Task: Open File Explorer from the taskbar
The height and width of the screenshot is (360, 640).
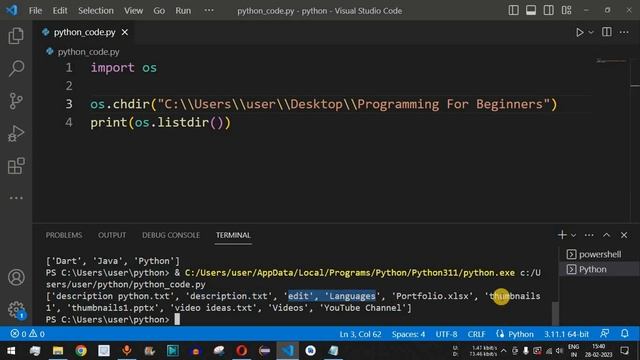Action: pos(58,351)
